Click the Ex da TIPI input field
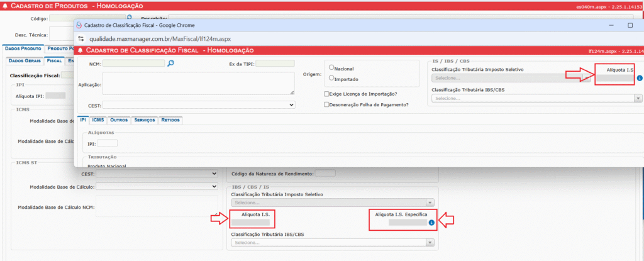This screenshot has height=261, width=644. [x=275, y=64]
